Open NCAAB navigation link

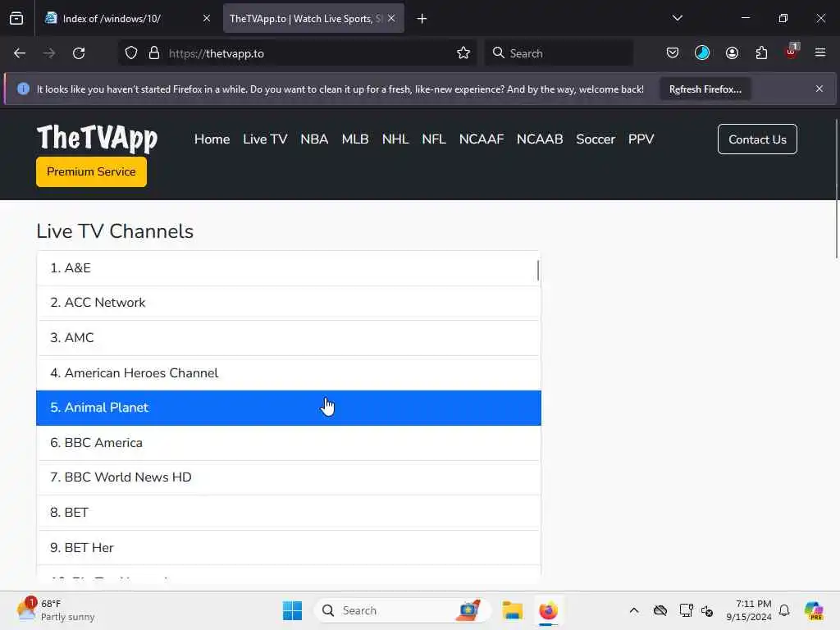click(x=540, y=139)
